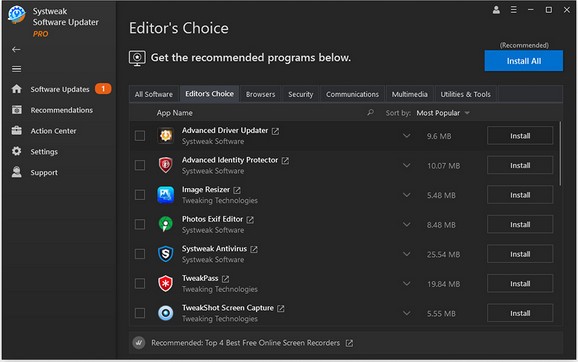Open the Security tab

pyautogui.click(x=300, y=94)
